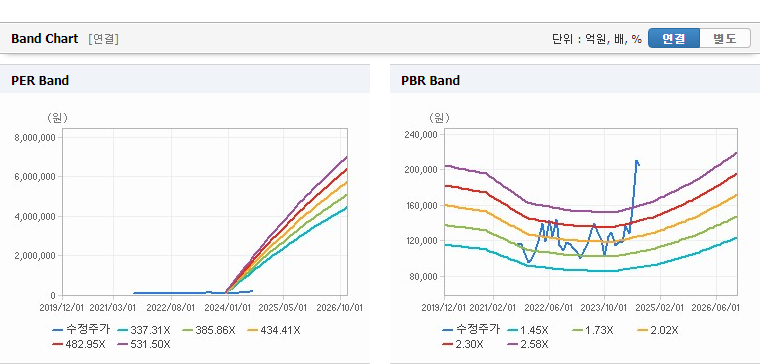The height and width of the screenshot is (364, 760).
Task: Click the 2026/10/01 date label
Action: (x=340, y=308)
